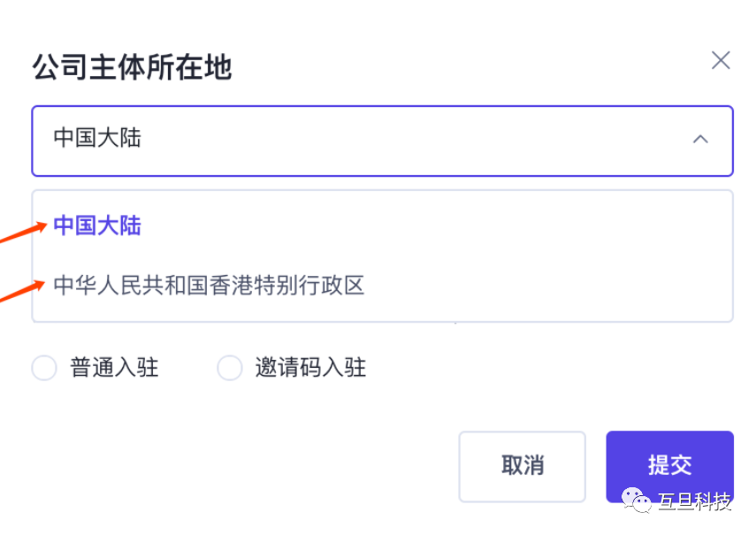Click the empty area right of 邀请码入驻

point(531,368)
